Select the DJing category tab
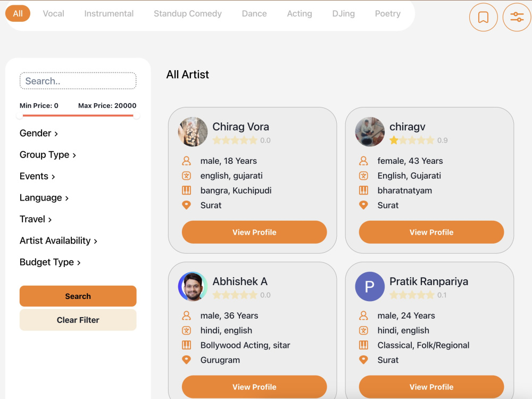 [343, 14]
